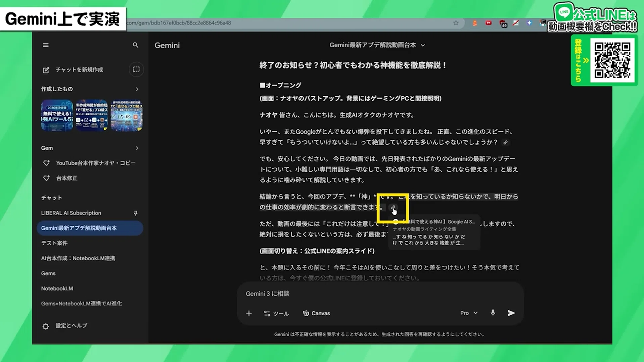The image size is (644, 362).
Task: Click the チャット section label
Action: (x=51, y=198)
